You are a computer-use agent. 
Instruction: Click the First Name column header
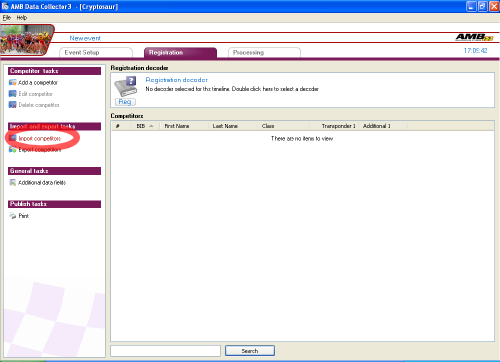184,126
